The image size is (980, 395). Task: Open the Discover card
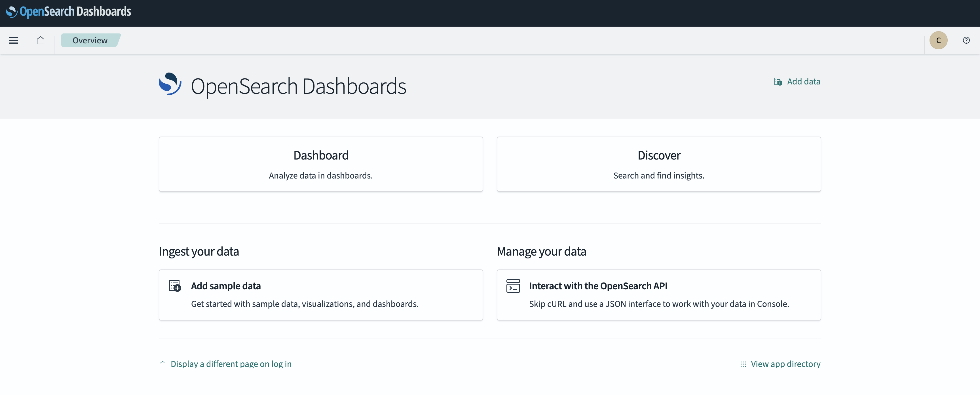pyautogui.click(x=658, y=164)
